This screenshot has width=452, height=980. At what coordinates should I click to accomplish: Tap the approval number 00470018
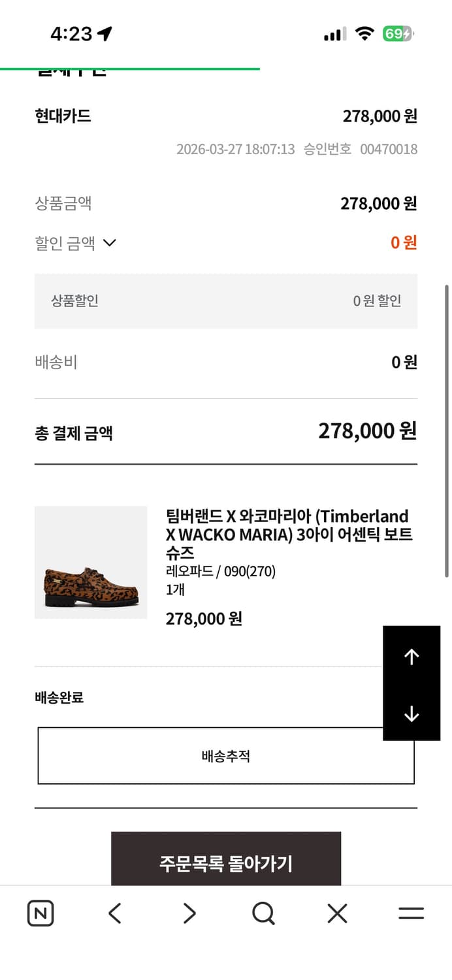(388, 149)
